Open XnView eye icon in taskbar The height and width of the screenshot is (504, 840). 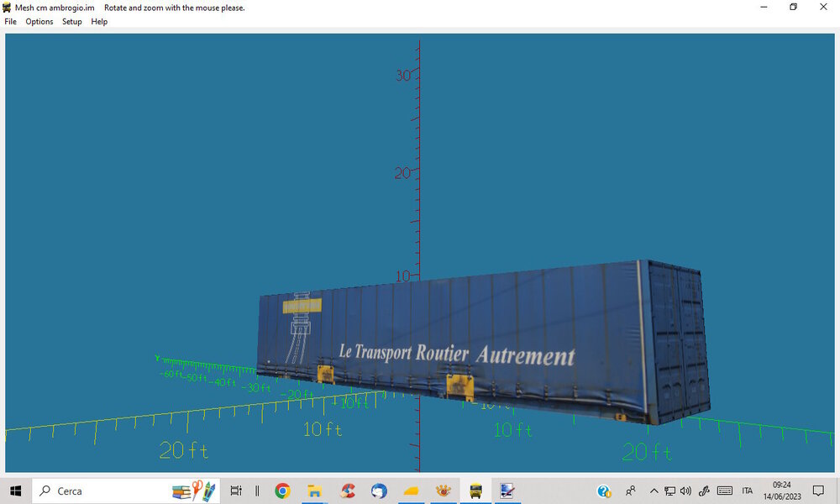(443, 491)
